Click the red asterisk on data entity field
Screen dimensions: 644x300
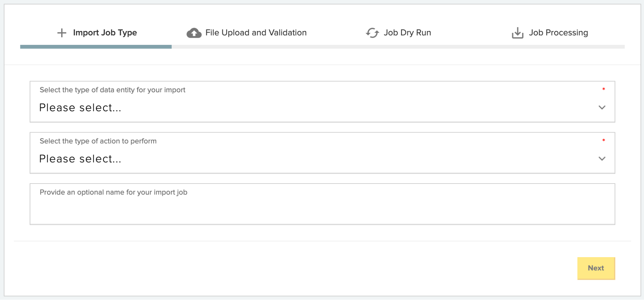(x=603, y=89)
